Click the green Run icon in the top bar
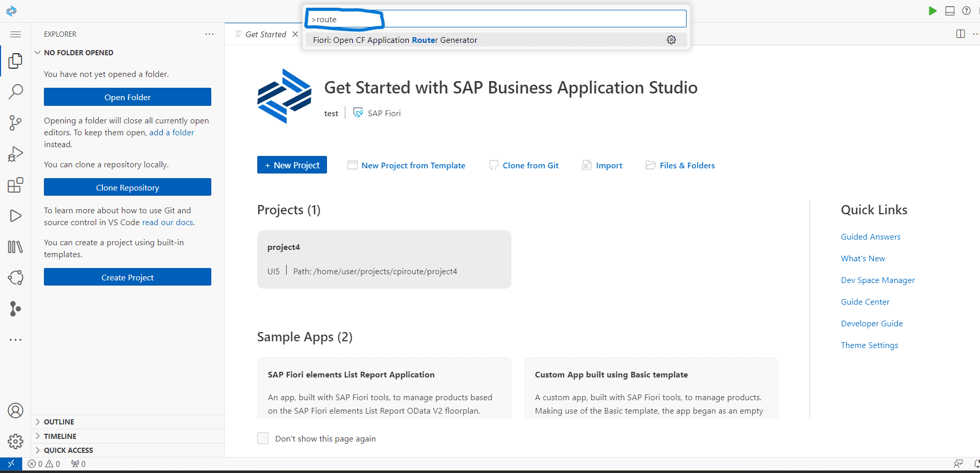The image size is (980, 473). coord(932,10)
